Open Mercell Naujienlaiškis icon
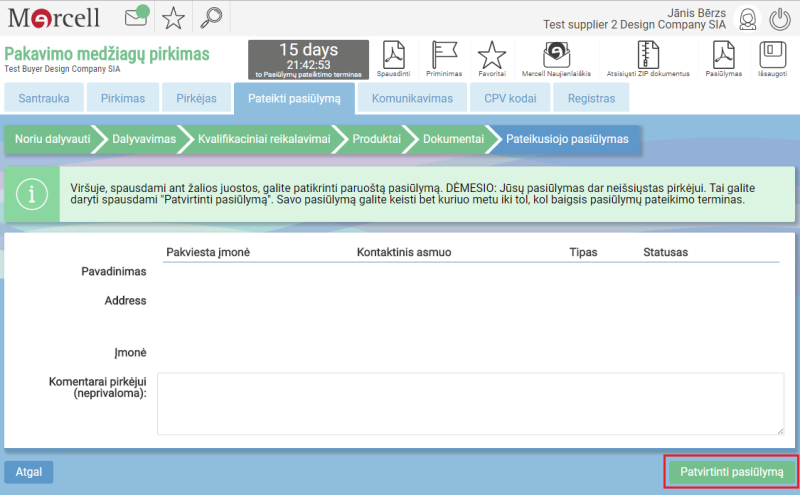 556,55
